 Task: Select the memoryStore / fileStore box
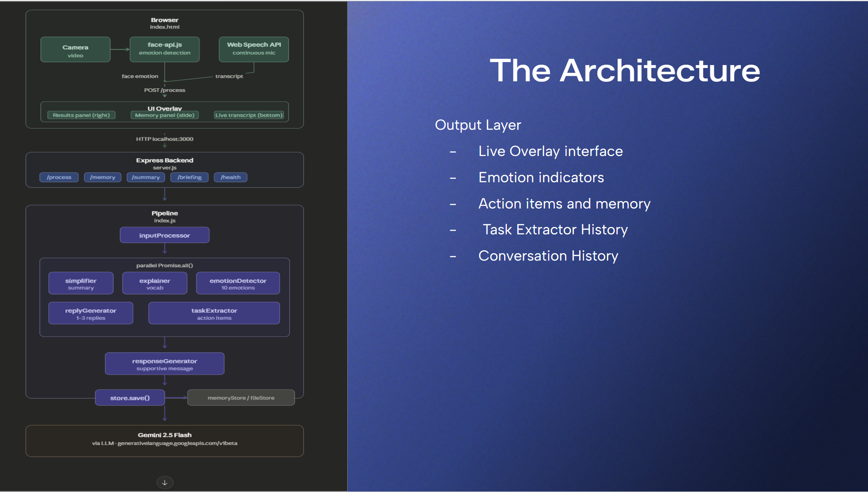click(x=241, y=398)
